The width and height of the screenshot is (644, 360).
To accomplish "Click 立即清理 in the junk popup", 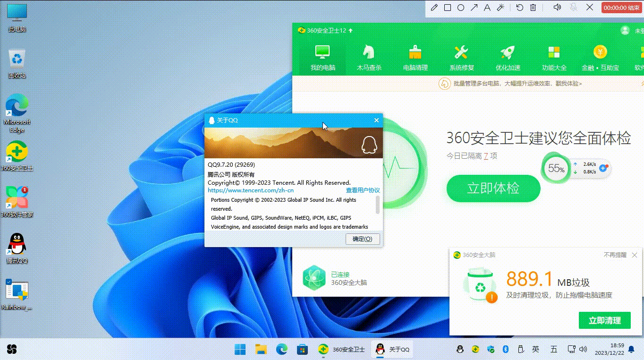I will click(x=604, y=320).
